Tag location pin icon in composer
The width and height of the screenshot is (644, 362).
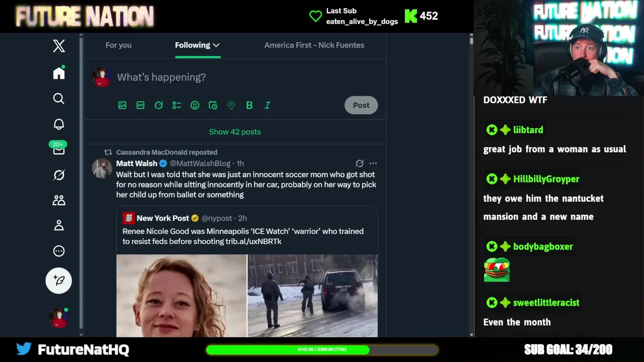tap(231, 105)
